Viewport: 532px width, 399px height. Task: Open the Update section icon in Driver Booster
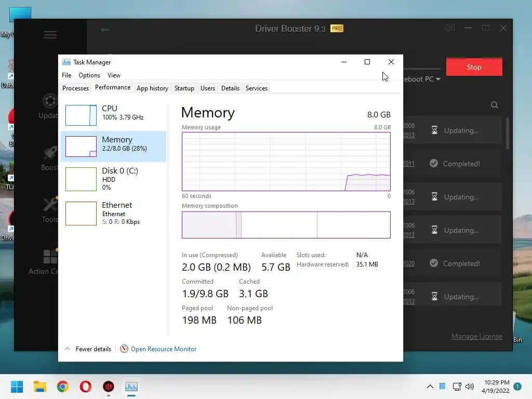pos(50,101)
